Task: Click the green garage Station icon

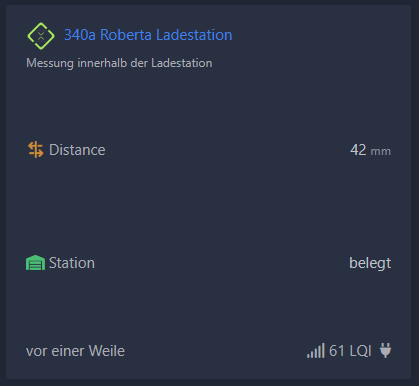Action: coord(35,263)
